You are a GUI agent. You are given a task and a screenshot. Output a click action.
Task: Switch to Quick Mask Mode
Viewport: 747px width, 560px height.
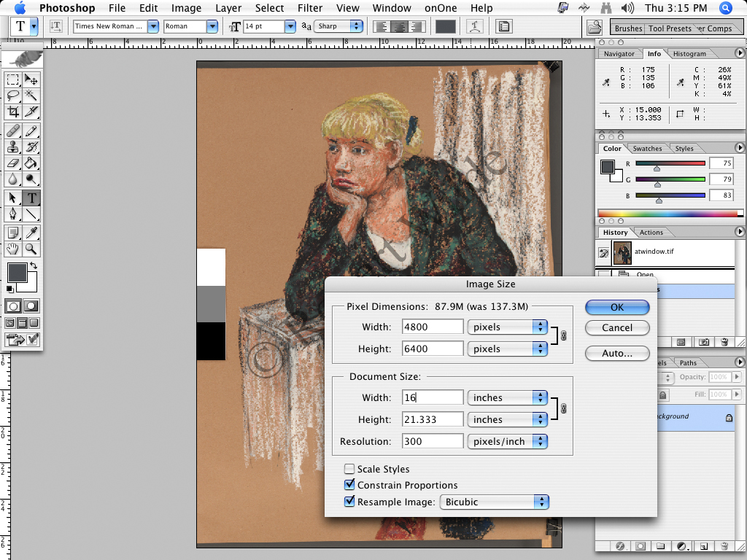tap(31, 306)
